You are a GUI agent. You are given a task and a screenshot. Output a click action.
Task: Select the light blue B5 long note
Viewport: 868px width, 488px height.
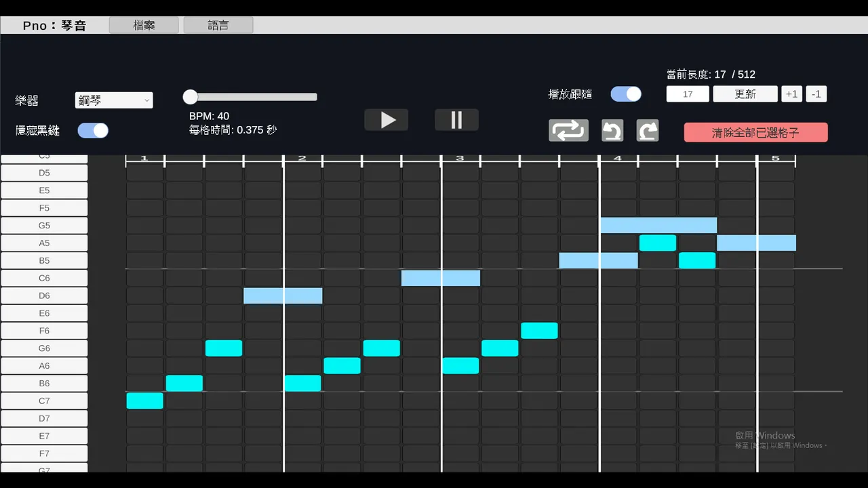(x=599, y=261)
